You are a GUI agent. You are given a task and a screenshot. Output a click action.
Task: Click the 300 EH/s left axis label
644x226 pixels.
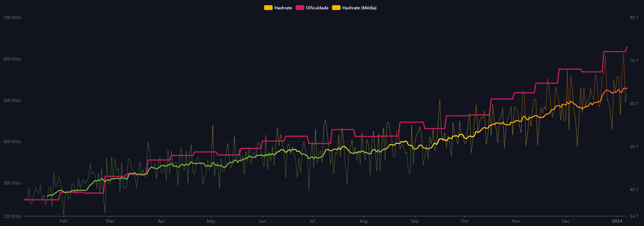click(12, 183)
